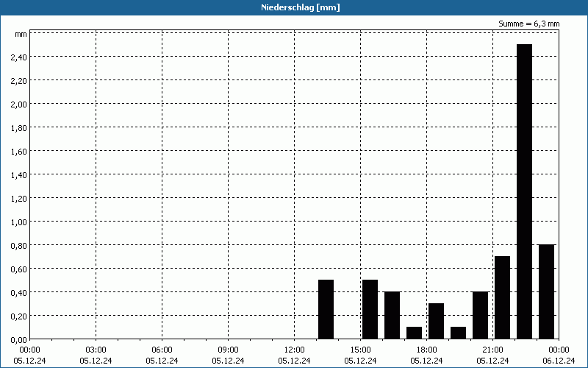Click the 'Niederschlag [mm]' chart title
This screenshot has height=368, width=588.
pos(301,7)
